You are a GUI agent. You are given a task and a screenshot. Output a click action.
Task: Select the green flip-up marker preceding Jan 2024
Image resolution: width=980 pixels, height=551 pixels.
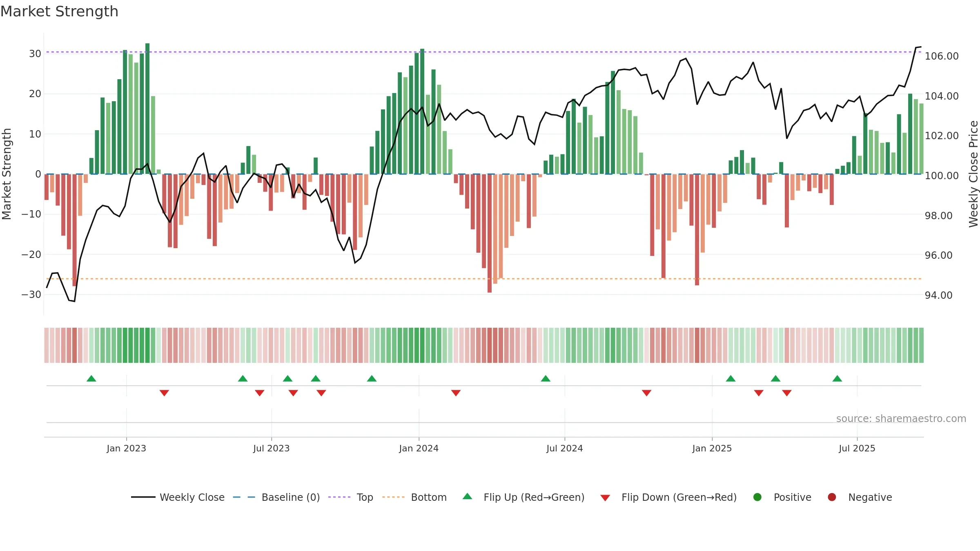[x=372, y=378]
